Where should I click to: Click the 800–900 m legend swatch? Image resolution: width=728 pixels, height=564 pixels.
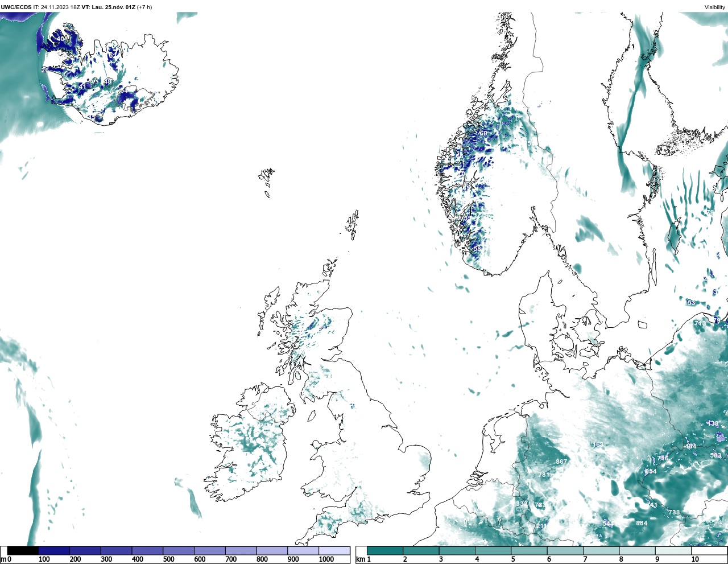click(x=272, y=550)
